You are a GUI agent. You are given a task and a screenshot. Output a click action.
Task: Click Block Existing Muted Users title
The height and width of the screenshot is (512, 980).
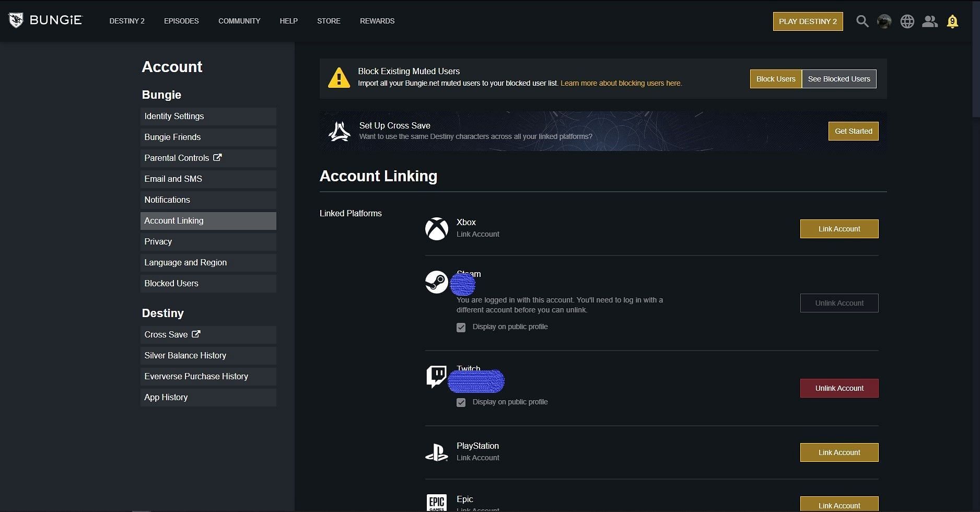pyautogui.click(x=409, y=71)
